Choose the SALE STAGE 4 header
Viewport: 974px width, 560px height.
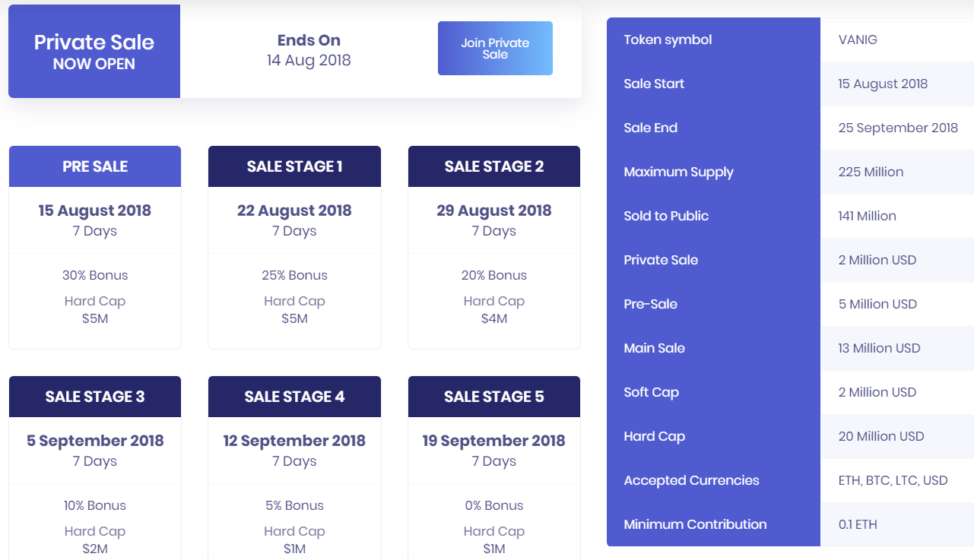pos(294,397)
